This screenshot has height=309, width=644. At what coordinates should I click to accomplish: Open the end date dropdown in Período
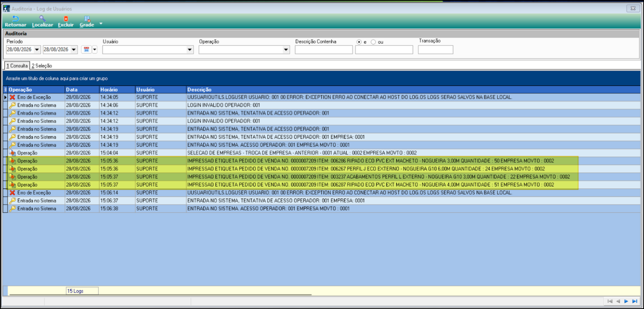[x=74, y=50]
